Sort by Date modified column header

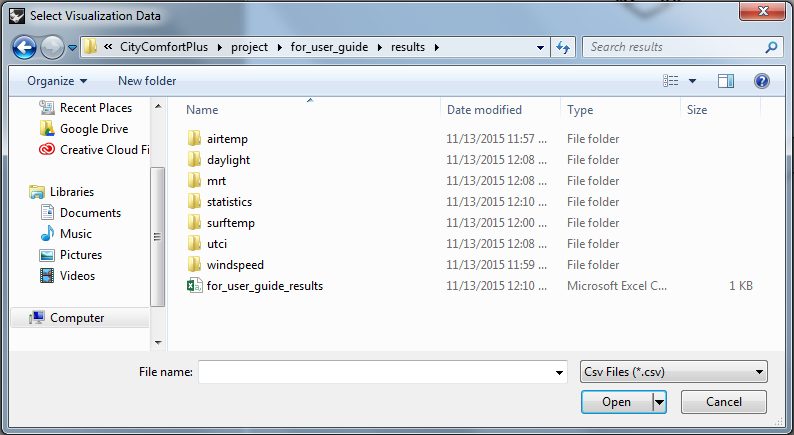pyautogui.click(x=484, y=110)
